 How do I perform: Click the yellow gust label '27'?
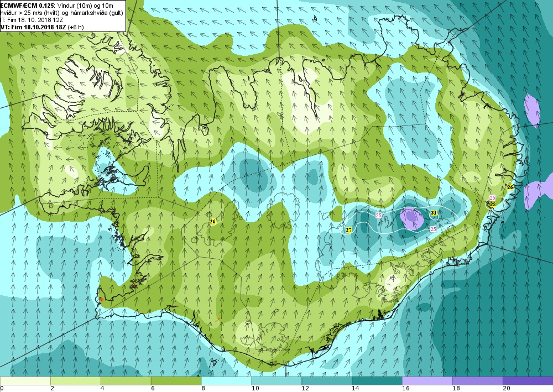[x=349, y=230]
